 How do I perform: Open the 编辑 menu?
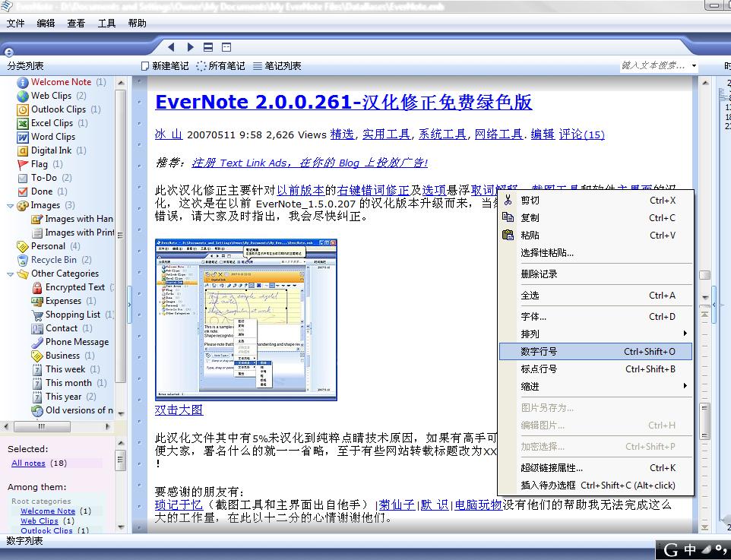pyautogui.click(x=46, y=24)
